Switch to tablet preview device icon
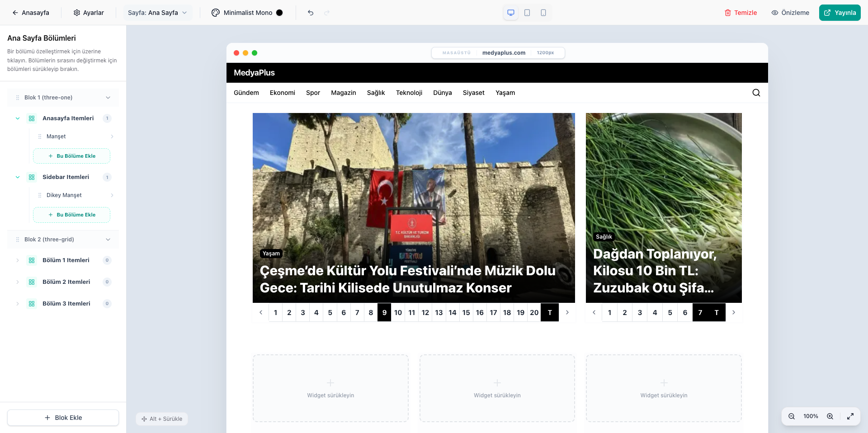The image size is (868, 433). pyautogui.click(x=527, y=13)
